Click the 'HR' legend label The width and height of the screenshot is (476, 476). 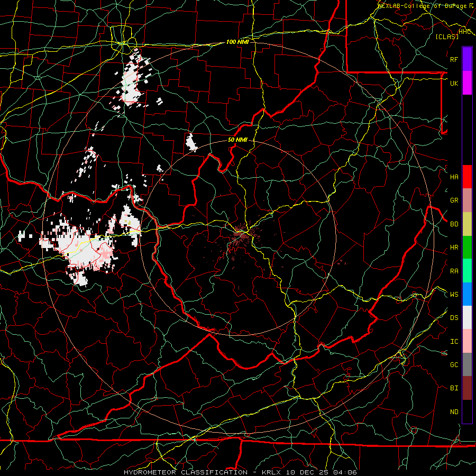(x=454, y=248)
